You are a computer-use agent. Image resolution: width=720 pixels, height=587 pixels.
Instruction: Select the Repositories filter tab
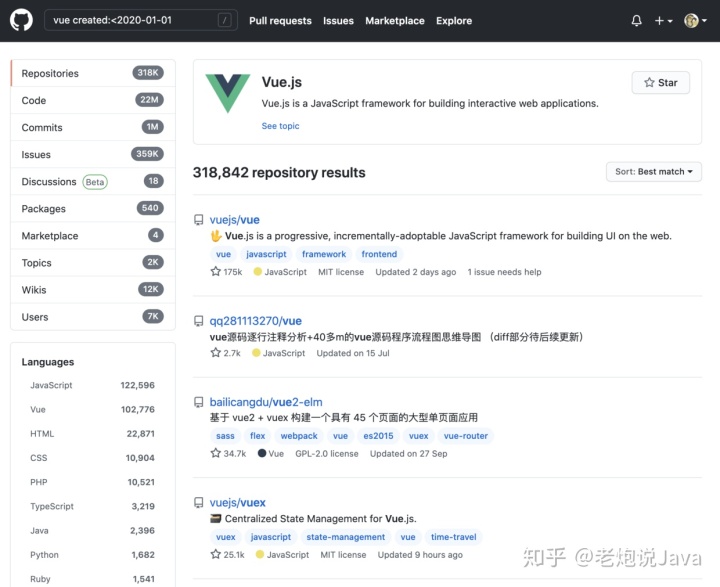point(93,73)
